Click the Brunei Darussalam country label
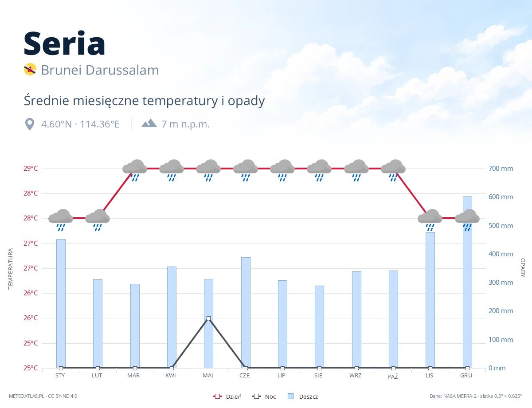532x408 pixels. 100,70
